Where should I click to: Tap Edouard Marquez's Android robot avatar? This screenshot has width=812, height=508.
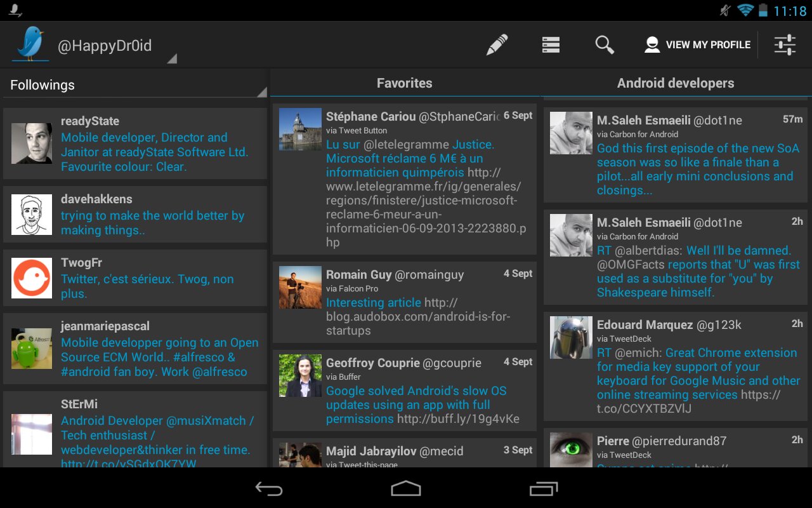point(571,338)
